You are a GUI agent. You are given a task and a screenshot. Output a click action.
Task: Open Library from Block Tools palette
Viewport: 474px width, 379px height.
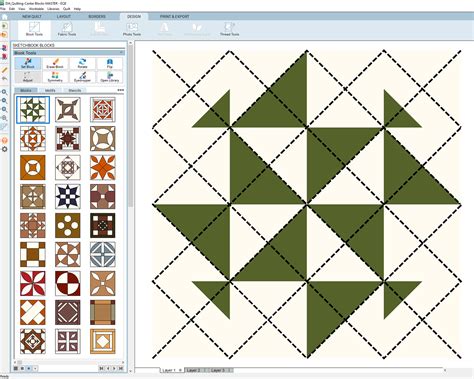[x=110, y=77]
